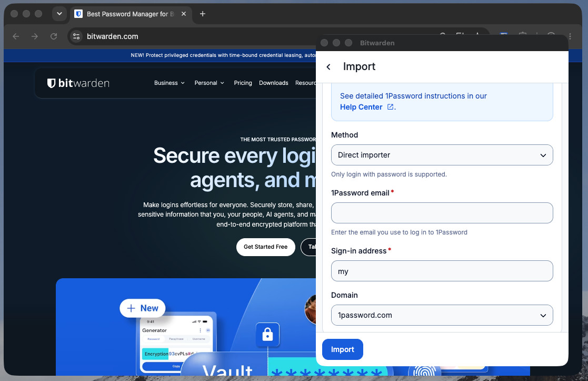
Task: Open Personal menu on bitwarden site
Action: 210,83
